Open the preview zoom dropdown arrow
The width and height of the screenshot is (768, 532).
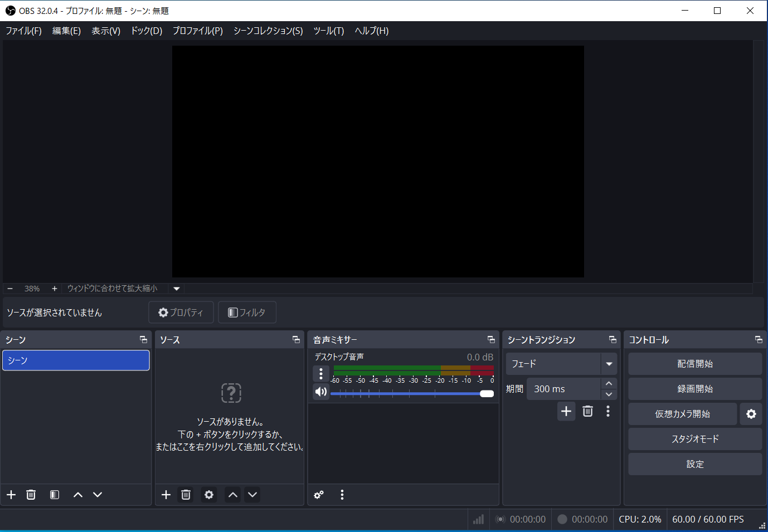tap(176, 288)
